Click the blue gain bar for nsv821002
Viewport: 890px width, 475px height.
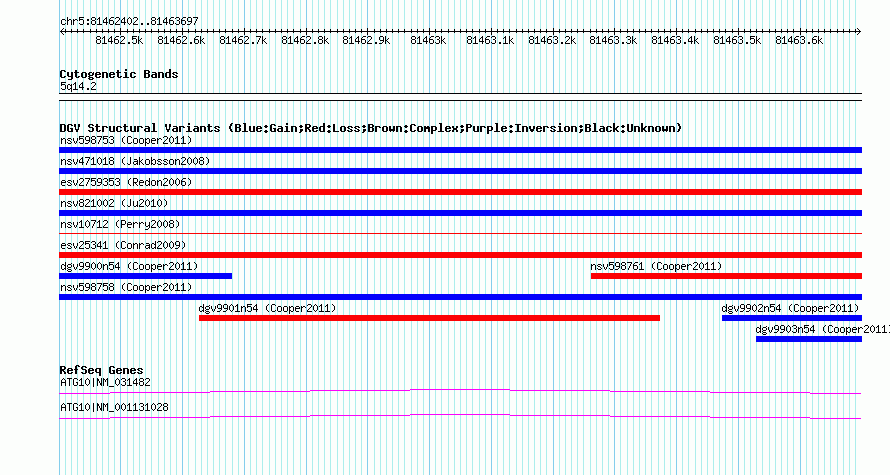coord(460,213)
